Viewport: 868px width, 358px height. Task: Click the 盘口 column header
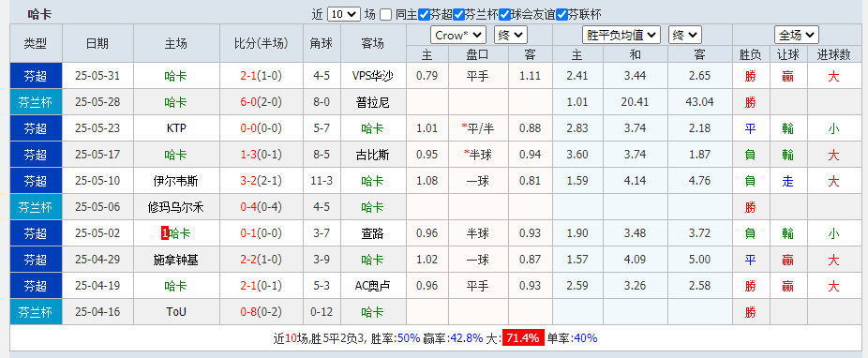[478, 54]
